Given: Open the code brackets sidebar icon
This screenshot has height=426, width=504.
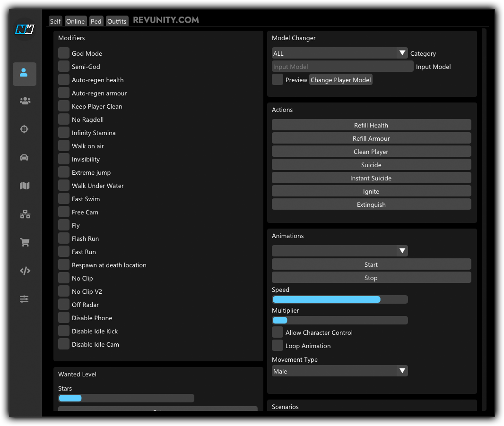Looking at the screenshot, I should 25,271.
